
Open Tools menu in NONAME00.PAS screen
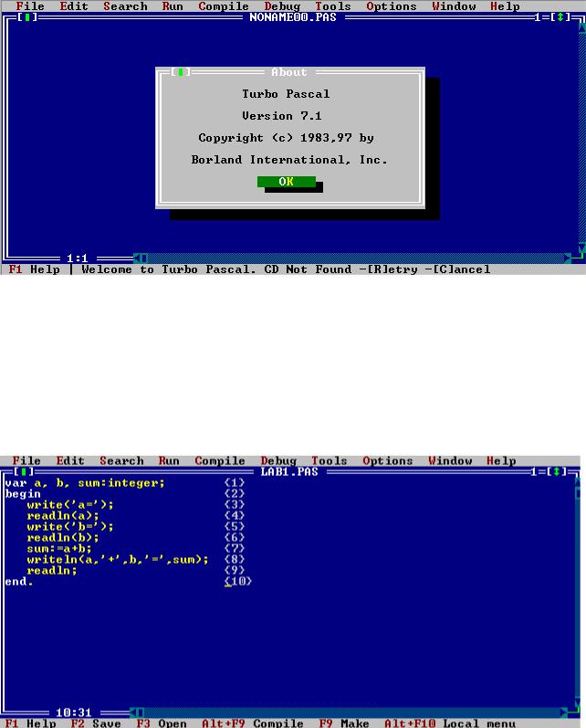coord(333,6)
